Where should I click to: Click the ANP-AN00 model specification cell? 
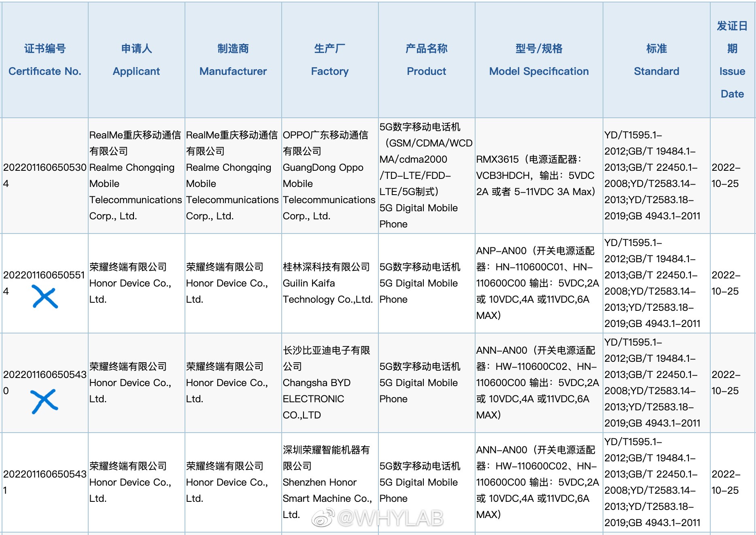coord(537,283)
